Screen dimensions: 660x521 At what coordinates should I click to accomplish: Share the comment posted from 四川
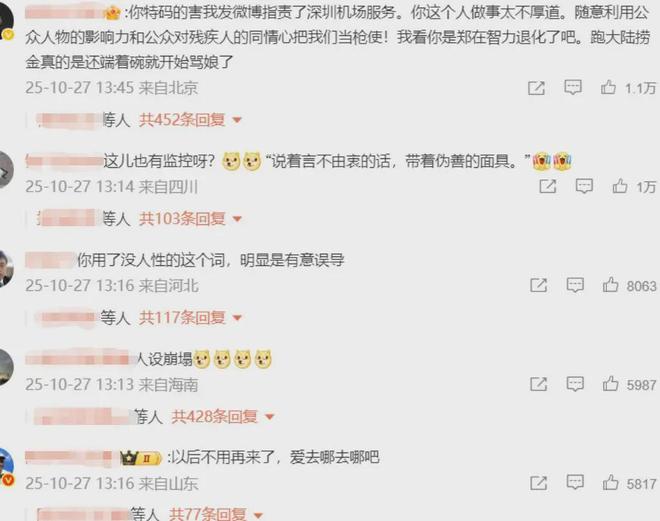pyautogui.click(x=548, y=186)
